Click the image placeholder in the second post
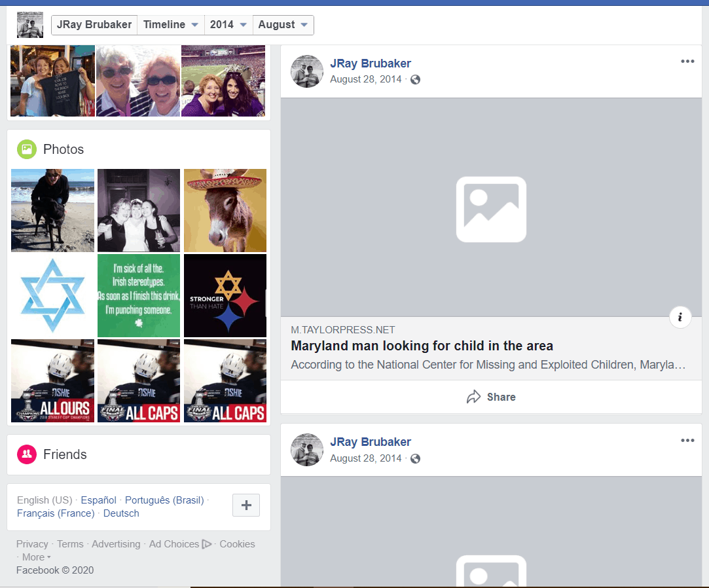This screenshot has width=709, height=588. click(x=491, y=532)
